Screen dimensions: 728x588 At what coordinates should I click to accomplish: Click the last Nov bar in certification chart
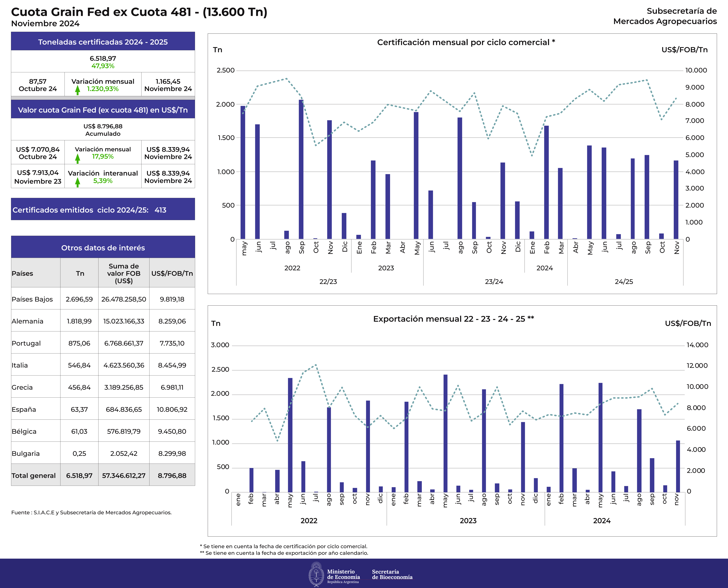pos(676,200)
